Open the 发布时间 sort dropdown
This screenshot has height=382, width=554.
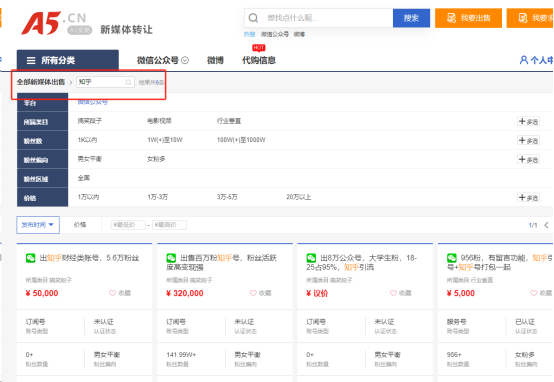click(x=38, y=225)
